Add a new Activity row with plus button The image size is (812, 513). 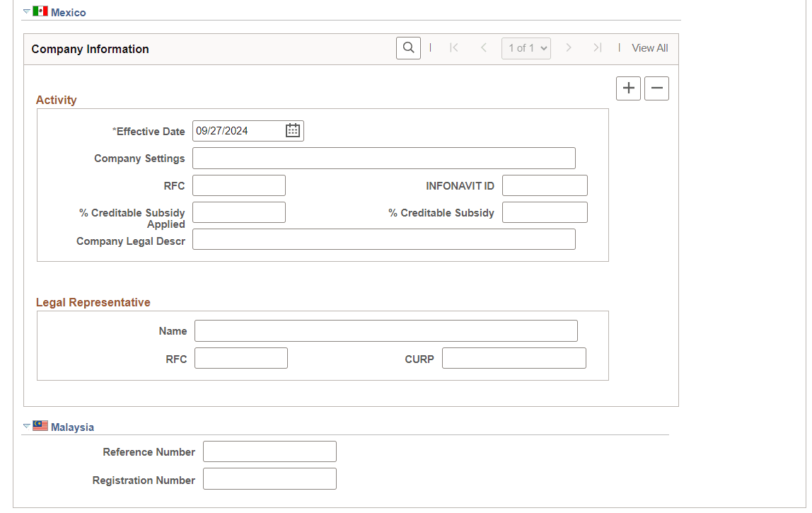[x=628, y=88]
